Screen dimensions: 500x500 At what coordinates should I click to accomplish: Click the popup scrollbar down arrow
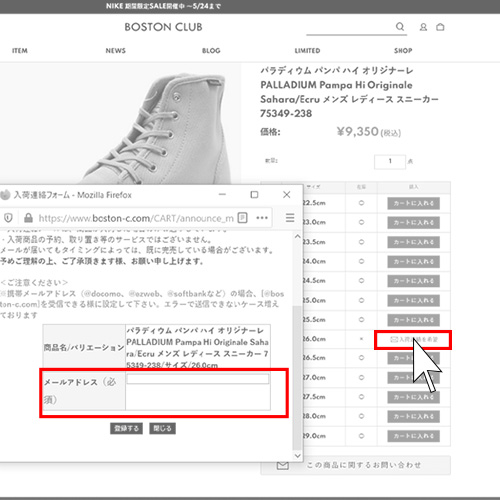click(x=298, y=455)
